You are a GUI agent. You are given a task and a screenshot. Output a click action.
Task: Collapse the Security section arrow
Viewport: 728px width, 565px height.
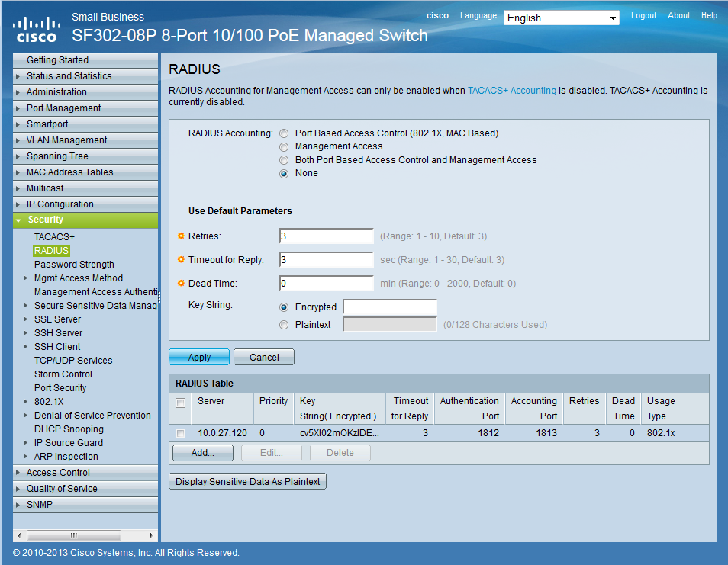coord(18,220)
